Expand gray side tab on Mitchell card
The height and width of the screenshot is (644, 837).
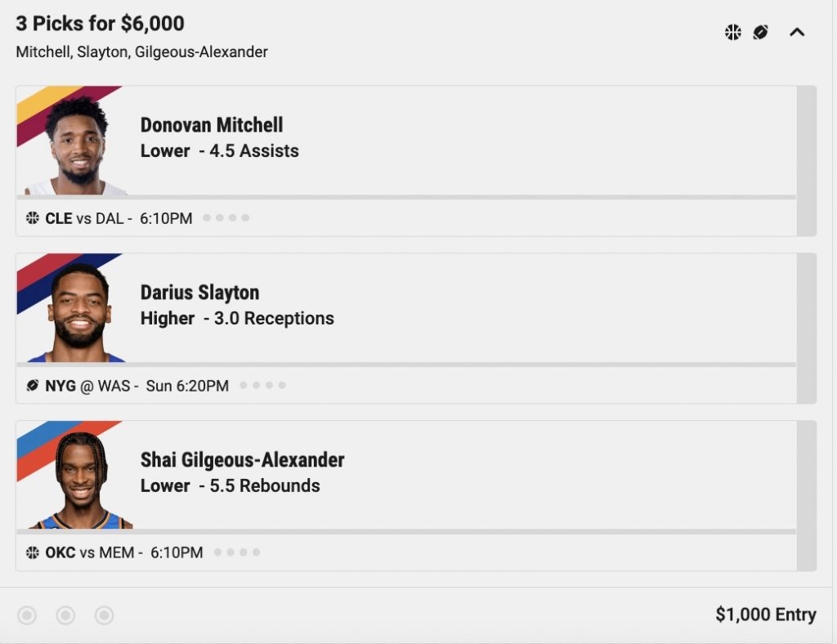(x=807, y=161)
